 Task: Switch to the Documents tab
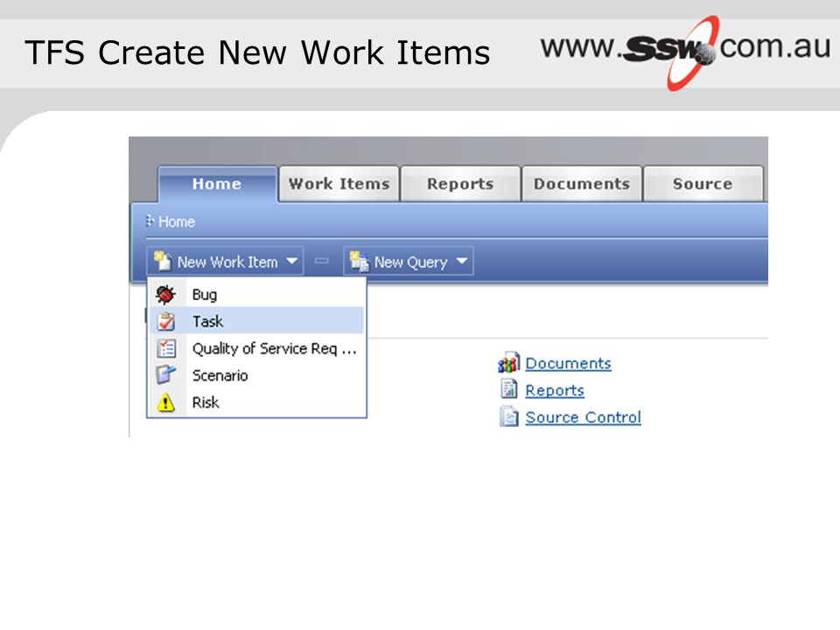point(582,184)
